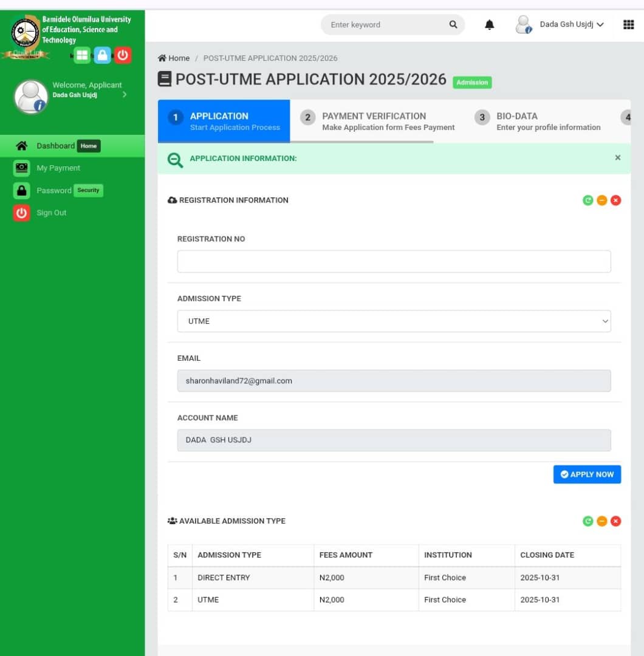Click the page title document icon

[165, 78]
